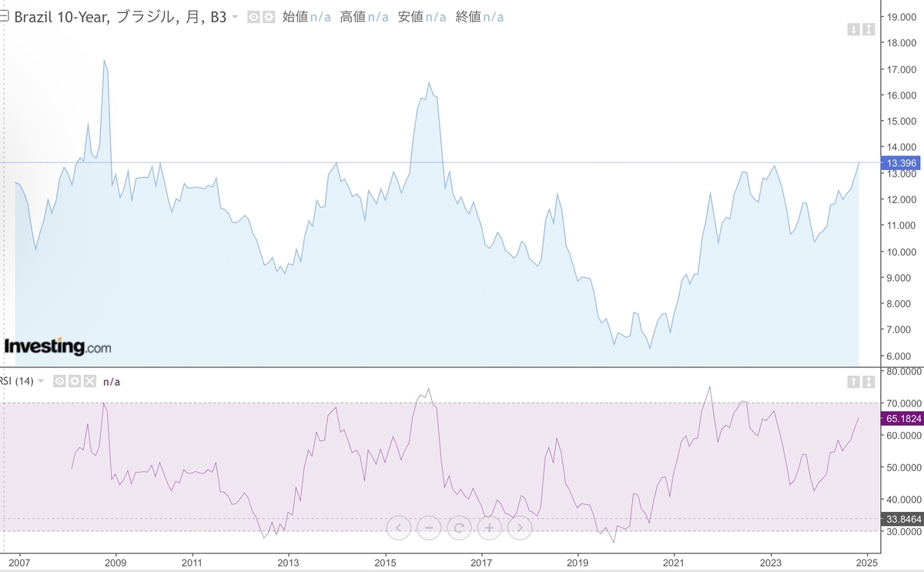924x572 pixels.
Task: Click the 終値 close value n/a
Action: click(494, 16)
